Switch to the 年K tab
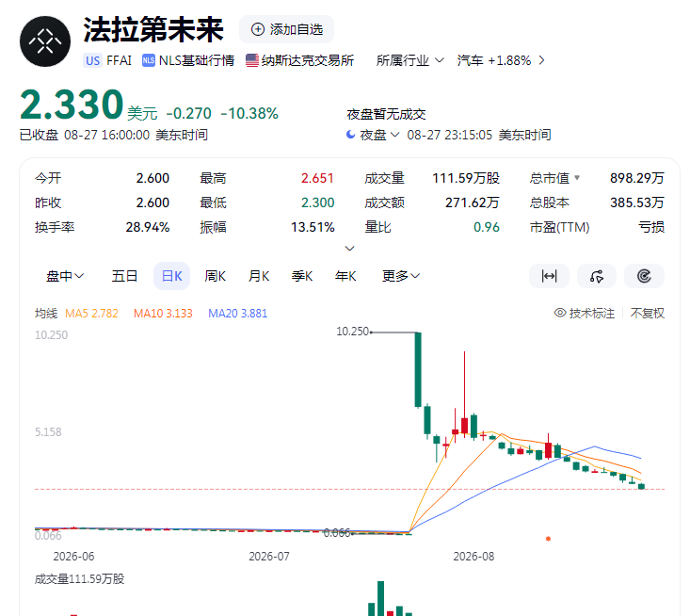This screenshot has width=690, height=616. [345, 276]
